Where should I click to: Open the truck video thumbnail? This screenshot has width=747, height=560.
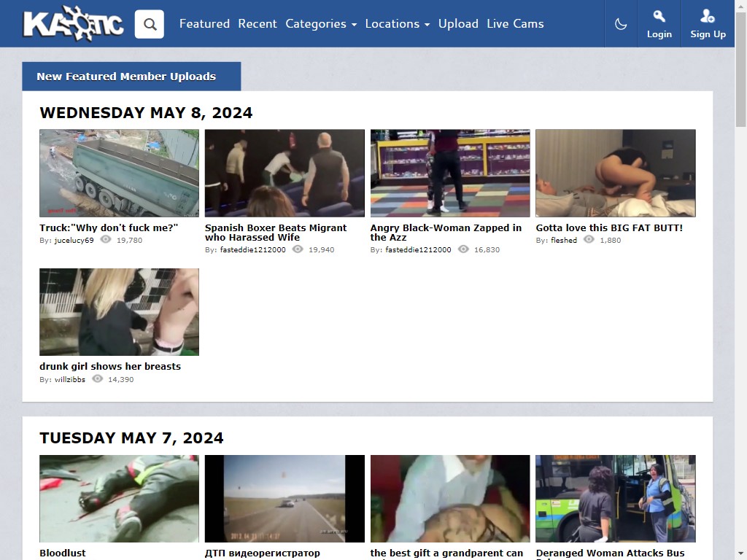coord(119,173)
